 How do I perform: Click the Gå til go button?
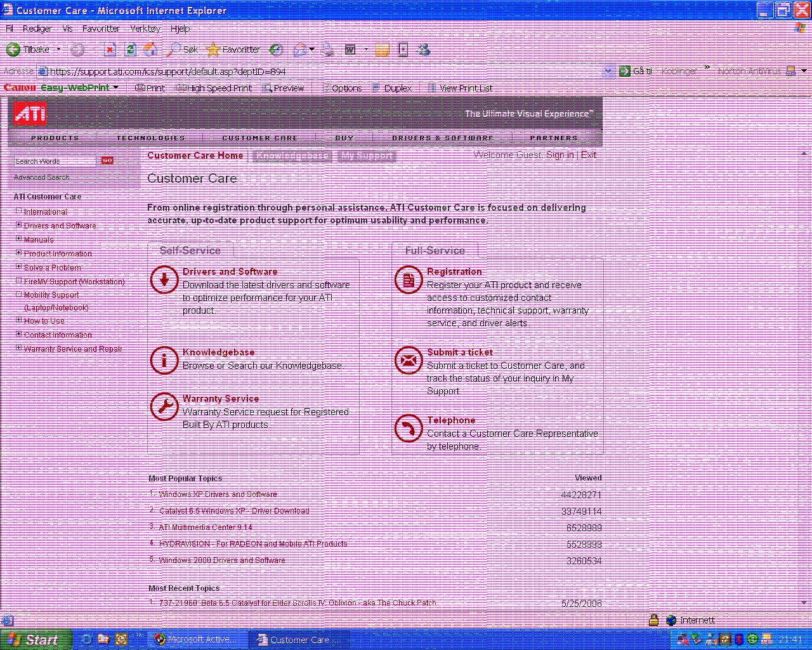[x=636, y=71]
